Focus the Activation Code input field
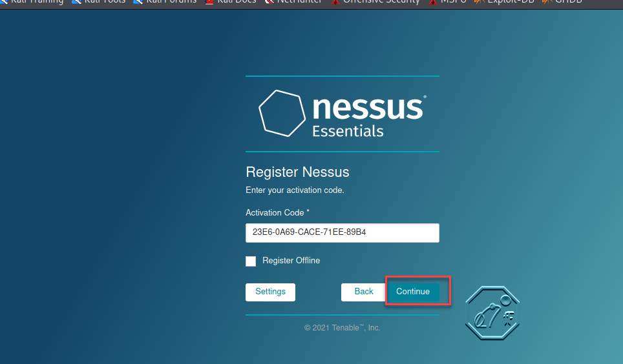Screen dimensions: 623x364 click(x=342, y=232)
